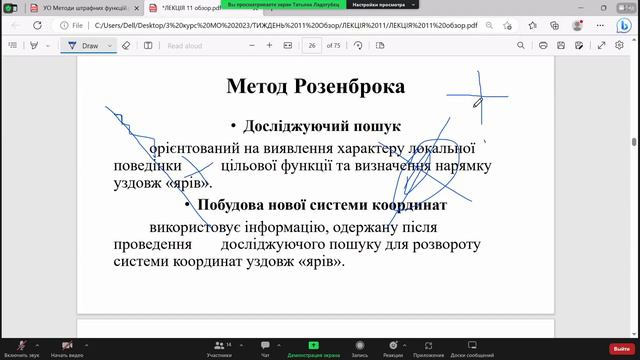Unmute with Включить звук microphone button
The image size is (640, 360).
coord(22,349)
